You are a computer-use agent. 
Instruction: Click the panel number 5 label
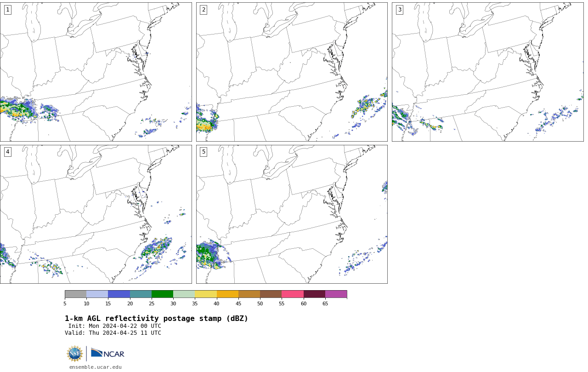pos(204,152)
